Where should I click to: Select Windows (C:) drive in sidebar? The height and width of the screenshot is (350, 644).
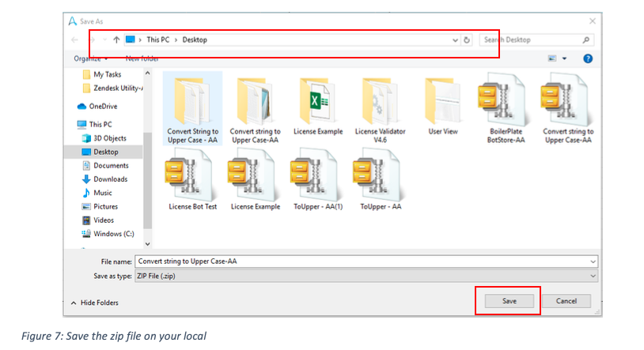tap(108, 234)
